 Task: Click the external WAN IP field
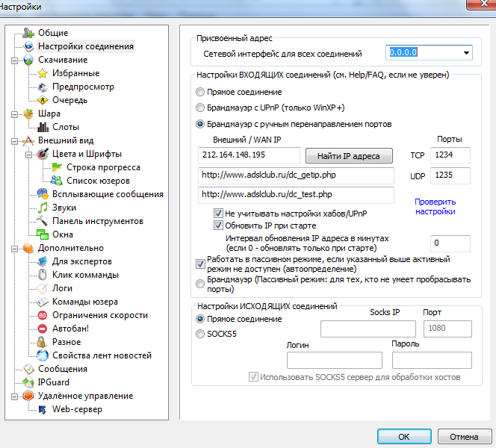pyautogui.click(x=249, y=155)
